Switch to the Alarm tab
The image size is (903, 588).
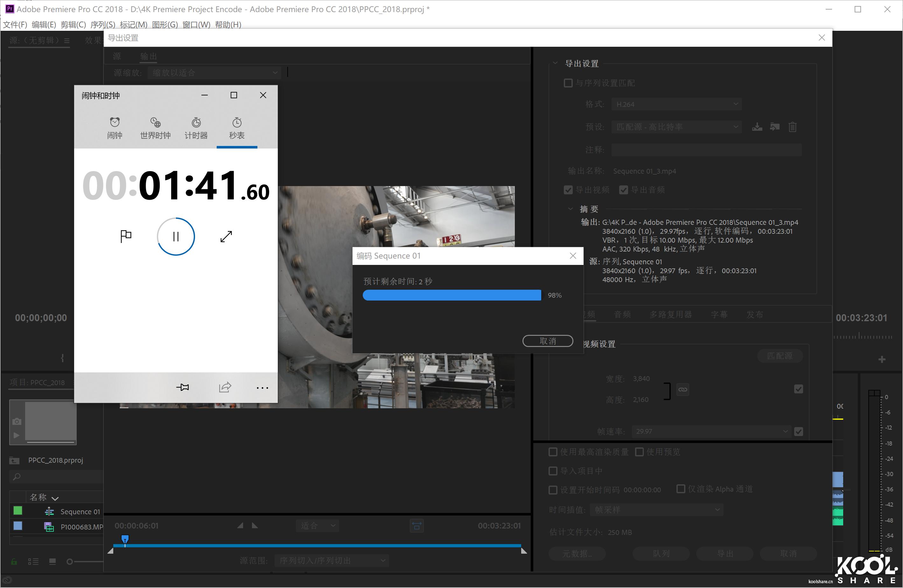coord(115,128)
